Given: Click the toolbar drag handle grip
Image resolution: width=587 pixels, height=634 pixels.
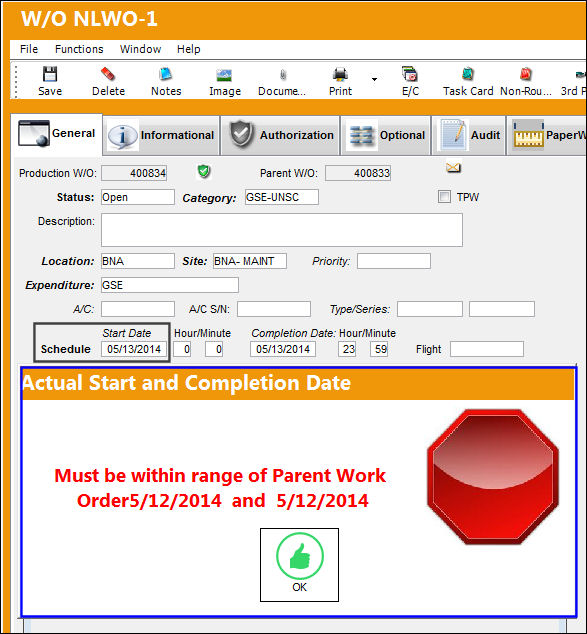Looking at the screenshot, I should pos(16,82).
